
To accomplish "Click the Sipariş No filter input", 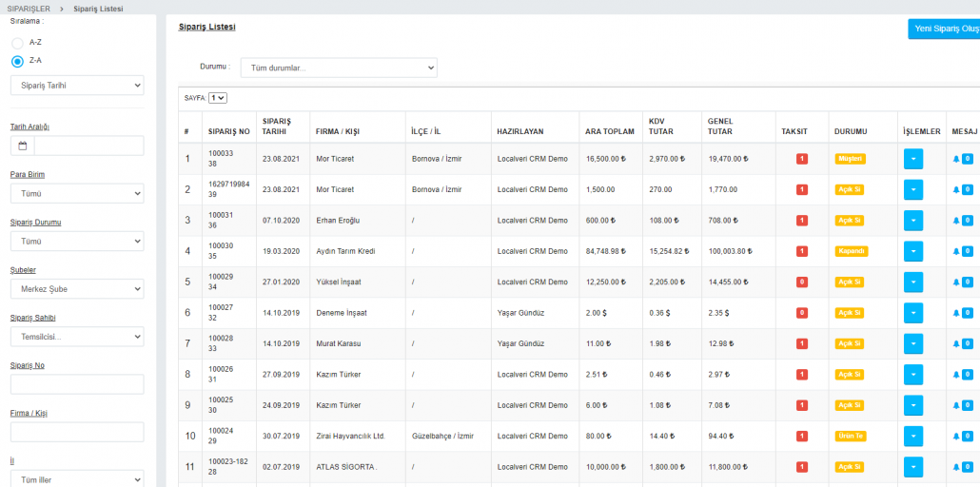I will 77,384.
